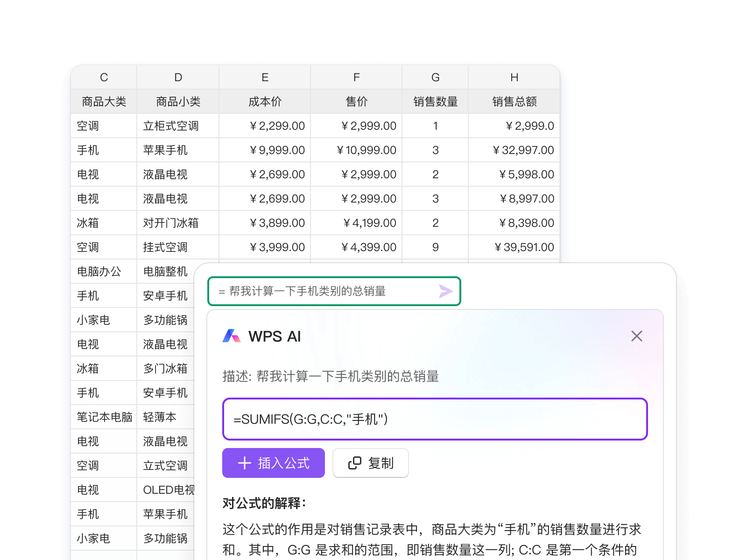Select the 挂式空调 cell
Image resolution: width=747 pixels, height=560 pixels.
click(178, 247)
